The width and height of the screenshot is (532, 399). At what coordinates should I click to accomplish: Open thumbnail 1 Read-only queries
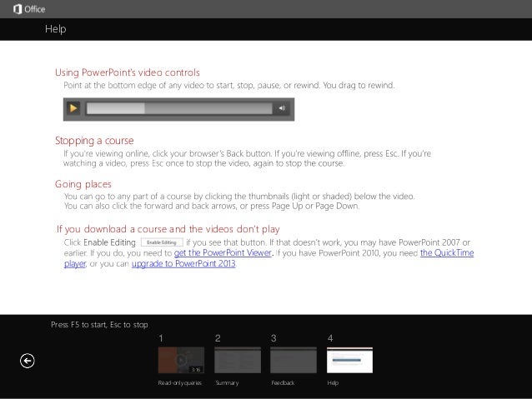point(181,360)
